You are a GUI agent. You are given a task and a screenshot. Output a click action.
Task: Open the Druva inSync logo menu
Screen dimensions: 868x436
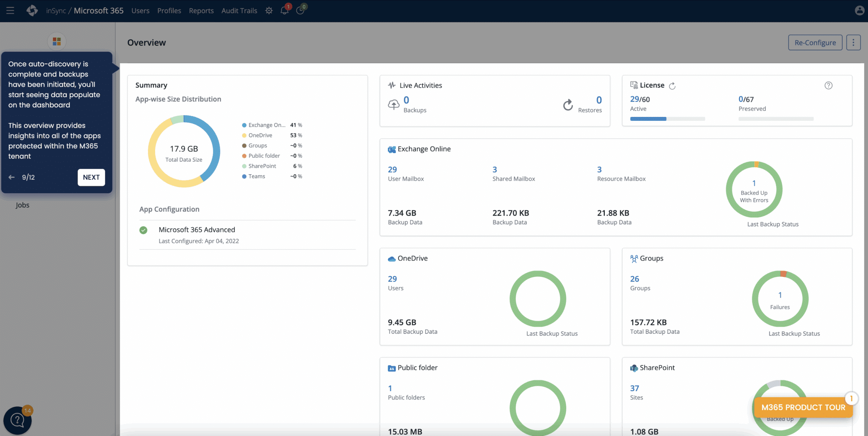point(32,10)
